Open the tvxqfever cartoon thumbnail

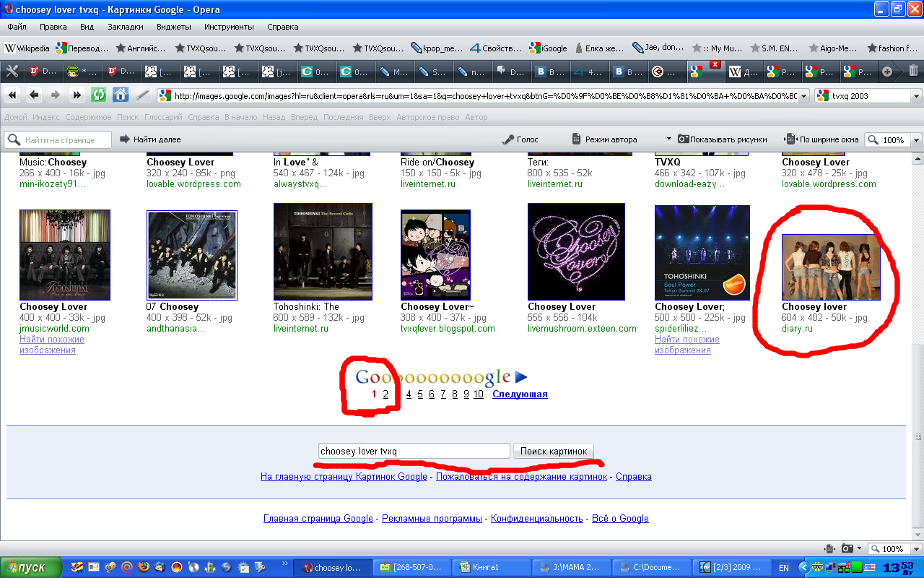tap(435, 255)
